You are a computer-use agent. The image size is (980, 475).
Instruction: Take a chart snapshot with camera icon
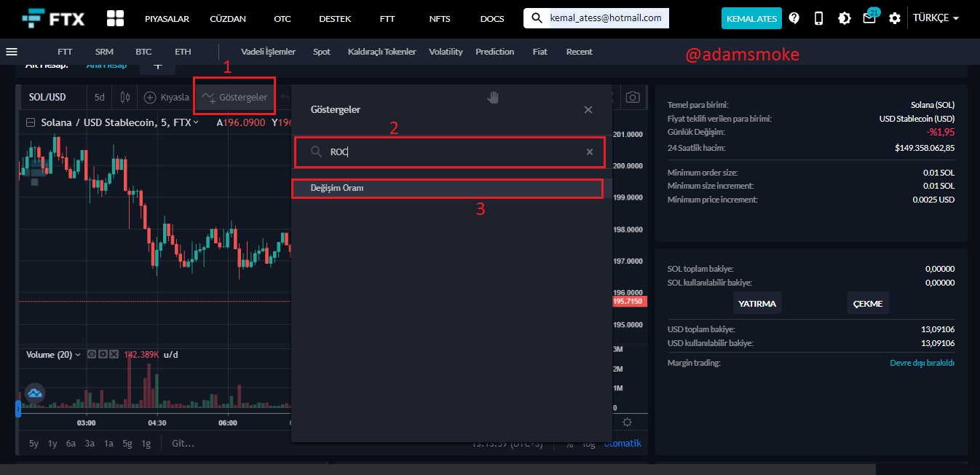[633, 97]
